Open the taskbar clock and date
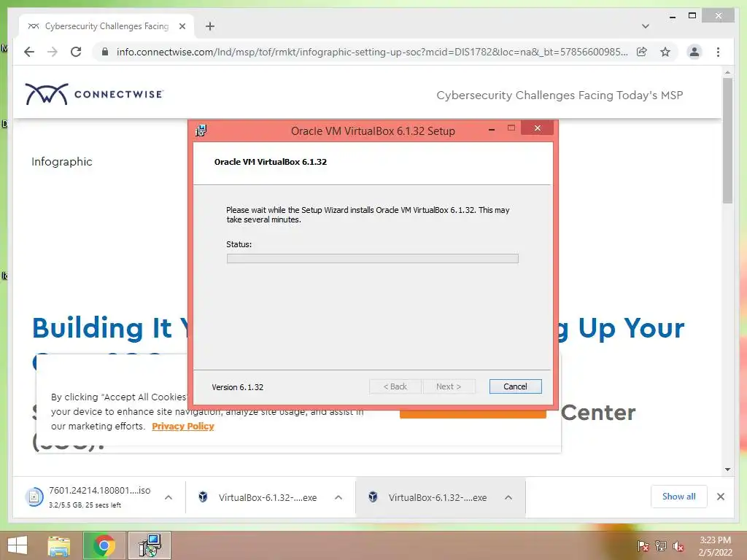 pos(715,546)
